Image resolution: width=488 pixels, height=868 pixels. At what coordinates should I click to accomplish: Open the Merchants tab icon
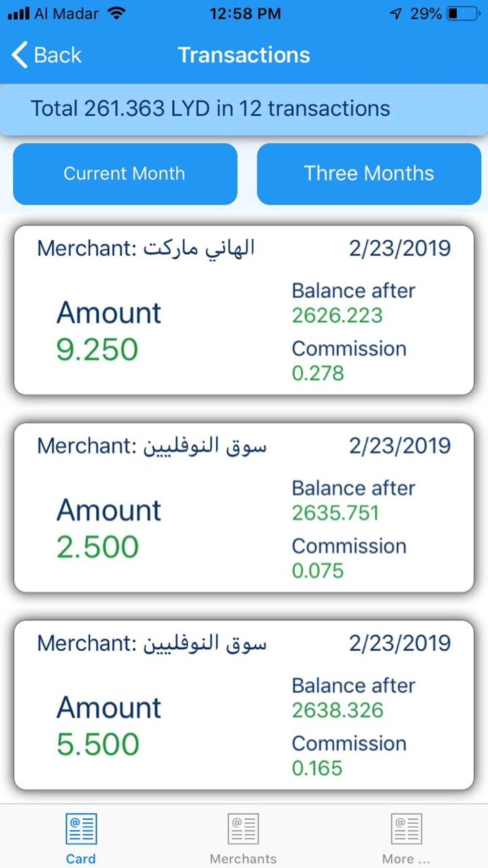pos(243,828)
